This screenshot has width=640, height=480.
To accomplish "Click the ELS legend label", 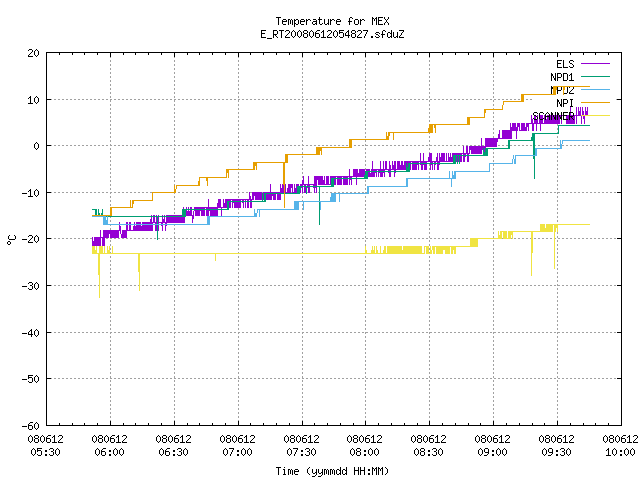I will coord(565,64).
